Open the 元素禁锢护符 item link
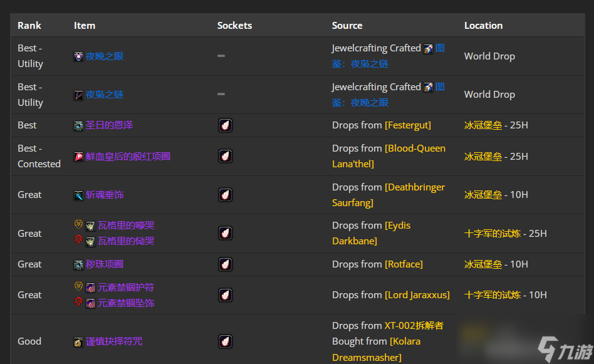This screenshot has width=594, height=364. [x=126, y=288]
